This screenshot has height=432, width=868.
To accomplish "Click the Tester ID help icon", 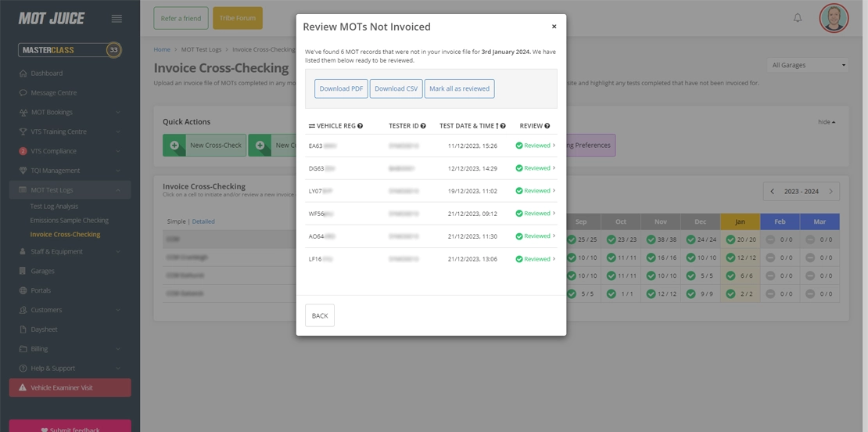I will [x=423, y=126].
